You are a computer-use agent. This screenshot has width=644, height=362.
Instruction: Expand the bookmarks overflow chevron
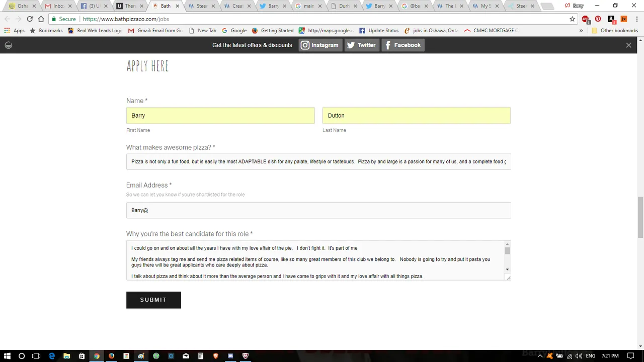tap(581, 31)
